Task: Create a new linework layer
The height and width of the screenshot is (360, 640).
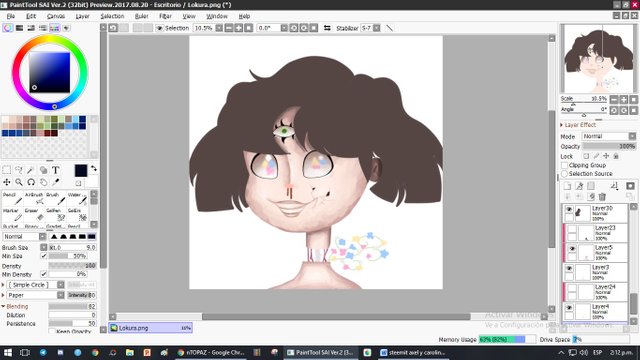Action: (579, 186)
